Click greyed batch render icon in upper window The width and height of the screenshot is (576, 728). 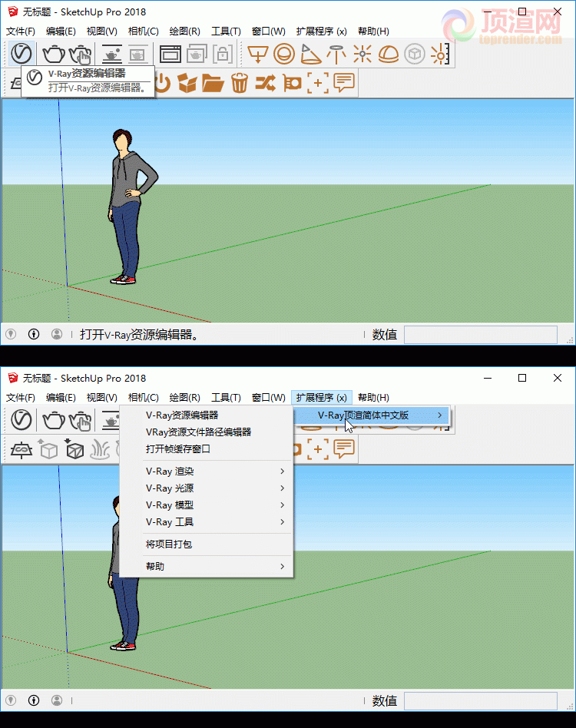137,54
